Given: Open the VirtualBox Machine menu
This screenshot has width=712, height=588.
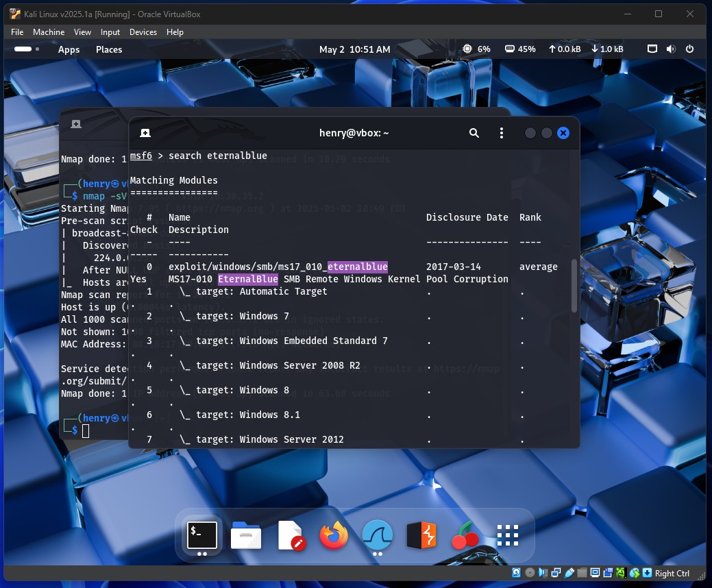Looking at the screenshot, I should coord(49,32).
